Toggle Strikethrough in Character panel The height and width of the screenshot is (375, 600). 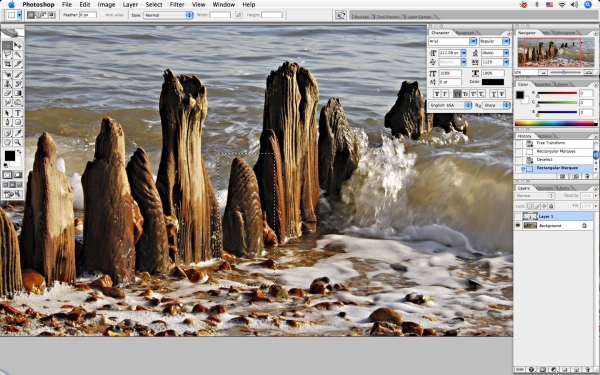(x=502, y=94)
